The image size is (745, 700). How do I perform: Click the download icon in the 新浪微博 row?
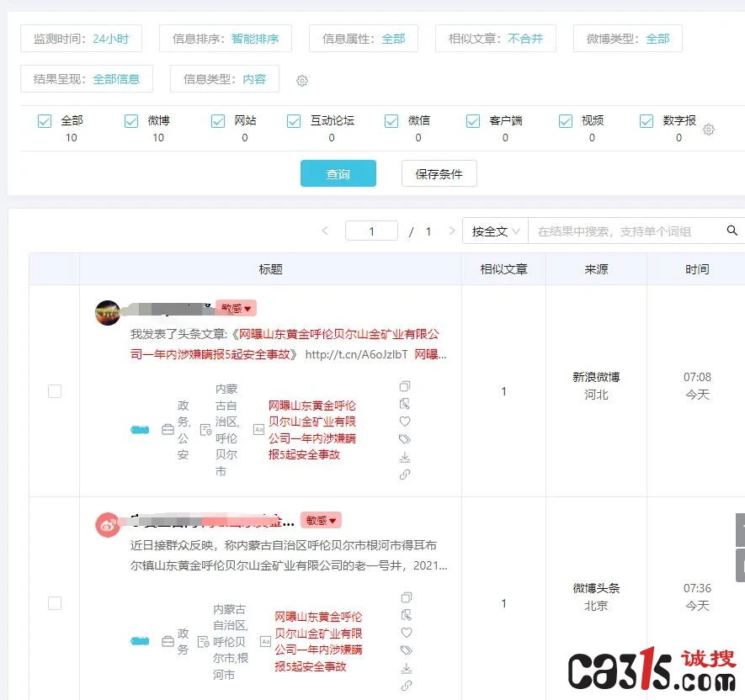point(405,457)
